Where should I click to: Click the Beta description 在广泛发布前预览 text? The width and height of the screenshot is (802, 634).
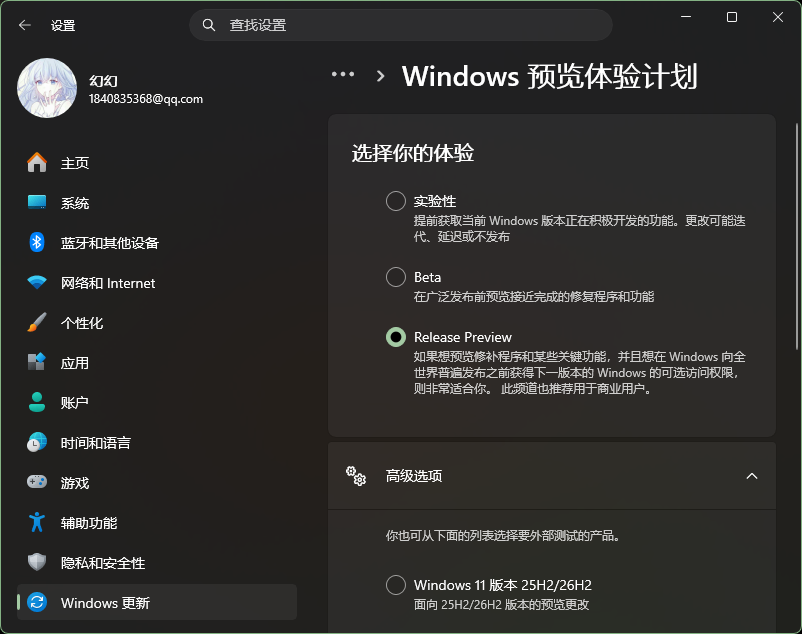coord(533,297)
